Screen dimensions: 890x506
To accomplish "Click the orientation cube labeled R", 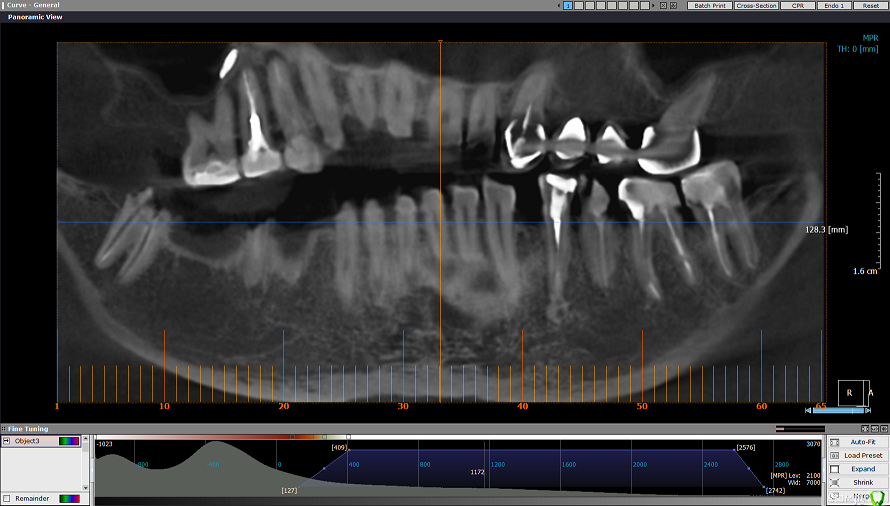I will point(852,393).
